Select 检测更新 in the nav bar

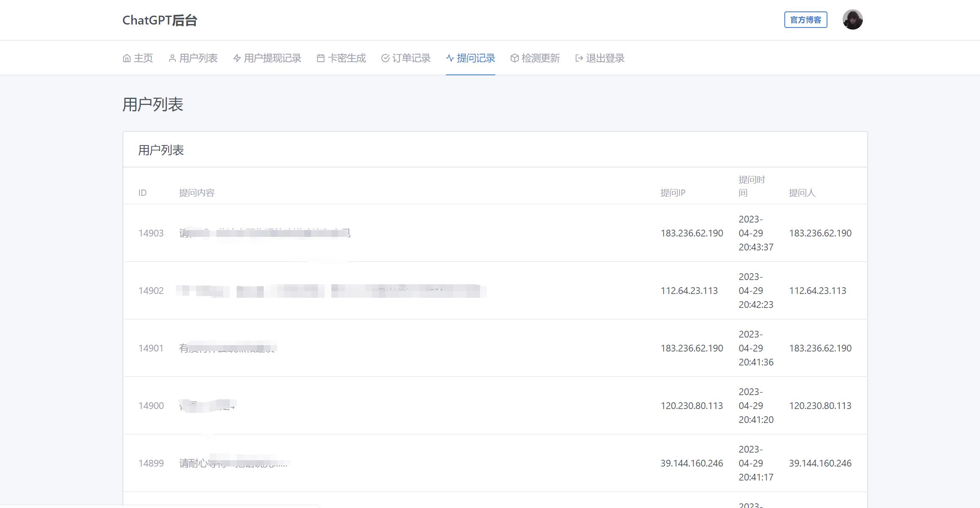click(541, 58)
